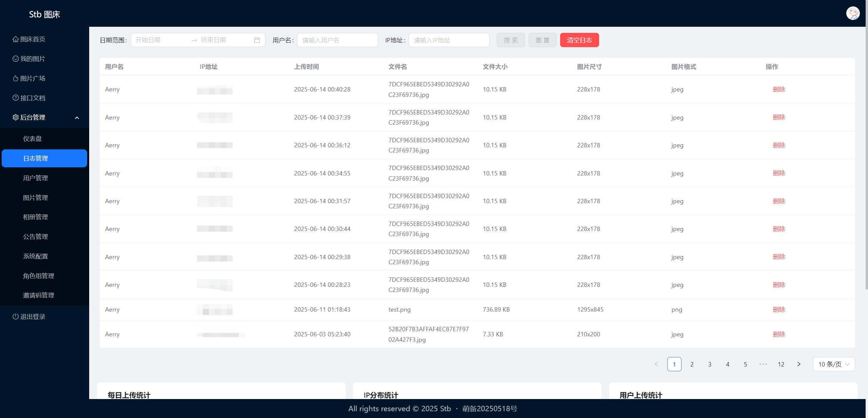Screen dimensions: 868x418
Task: Open the 10条/页 page size dropdown
Action: (x=834, y=364)
